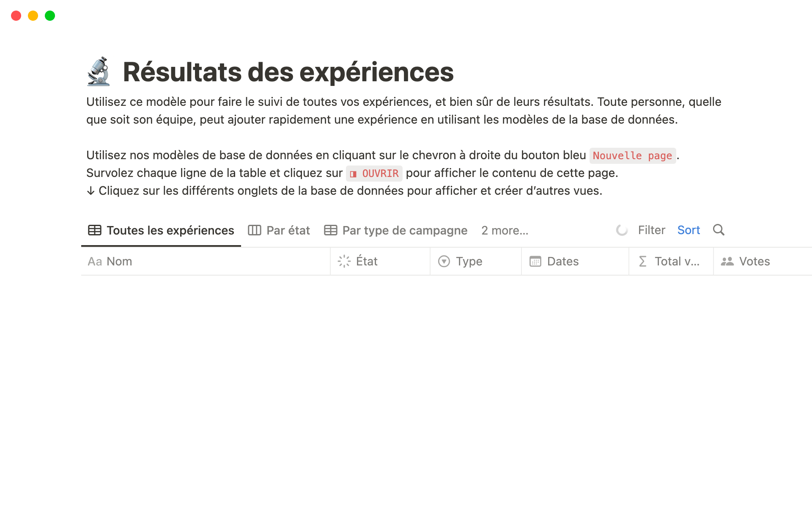Image resolution: width=812 pixels, height=508 pixels.
Task: Click the sigma icon of the Total column
Action: [642, 261]
